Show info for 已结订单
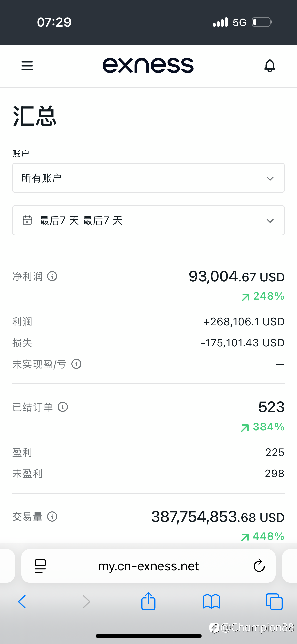This screenshot has width=297, height=644. 63,407
